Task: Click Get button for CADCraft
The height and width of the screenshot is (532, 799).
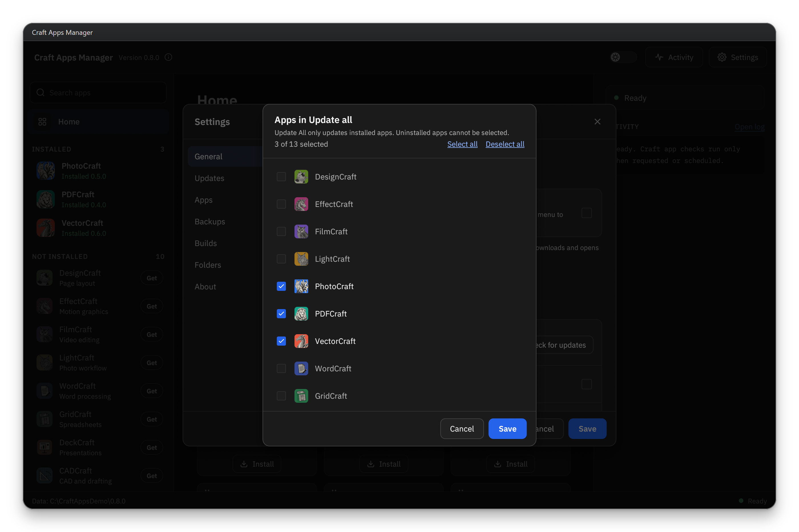Action: [x=152, y=476]
